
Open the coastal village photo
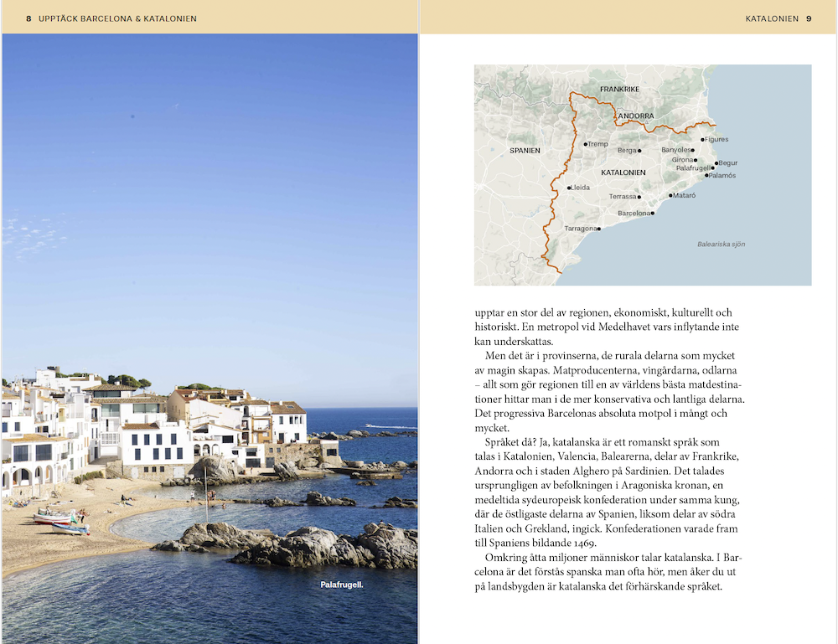(209, 335)
